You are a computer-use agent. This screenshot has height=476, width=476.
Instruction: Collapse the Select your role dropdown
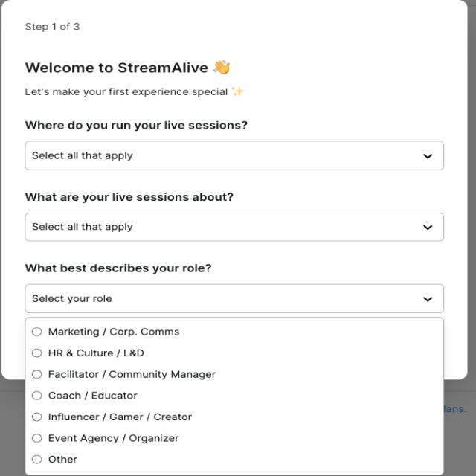coord(234,298)
